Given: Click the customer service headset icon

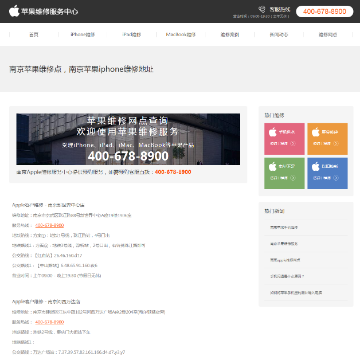Looking at the screenshot, I should click(x=262, y=9).
